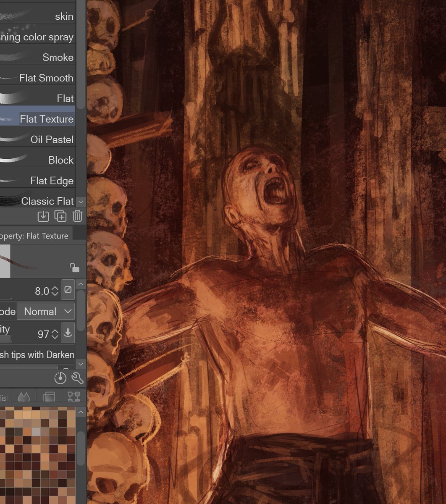Open the Normal blending mode dropdown

pos(45,311)
